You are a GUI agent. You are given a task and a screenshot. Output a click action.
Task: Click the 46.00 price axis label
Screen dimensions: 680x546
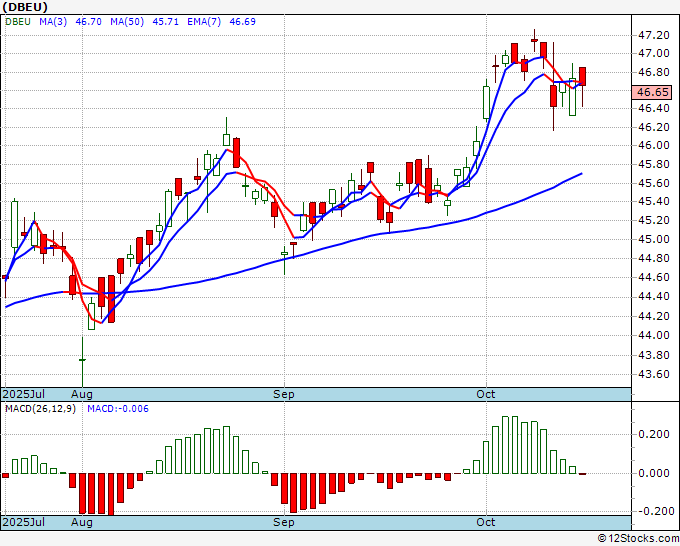pos(654,145)
